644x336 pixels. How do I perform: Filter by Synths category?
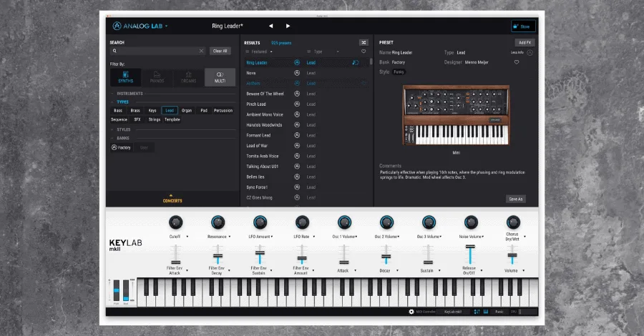[126, 77]
